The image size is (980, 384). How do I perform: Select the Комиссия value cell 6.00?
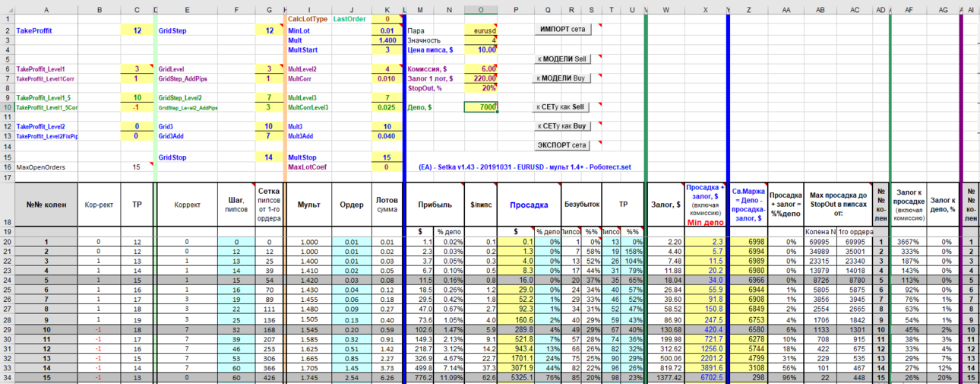480,68
